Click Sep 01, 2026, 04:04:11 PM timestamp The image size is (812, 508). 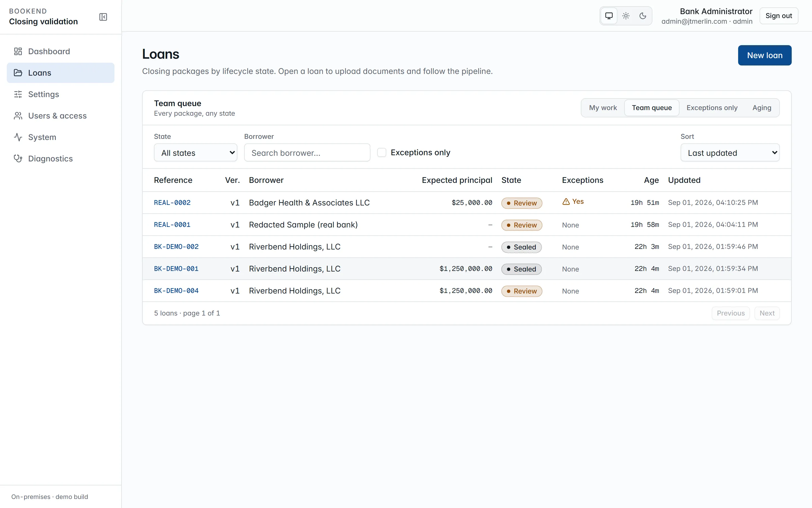point(713,224)
